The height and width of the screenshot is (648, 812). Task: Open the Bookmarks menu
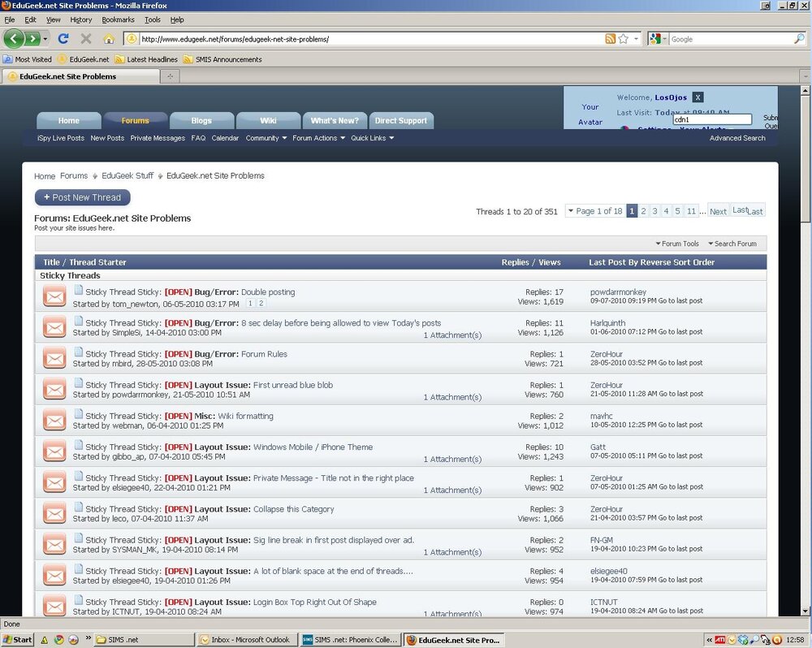pyautogui.click(x=118, y=19)
